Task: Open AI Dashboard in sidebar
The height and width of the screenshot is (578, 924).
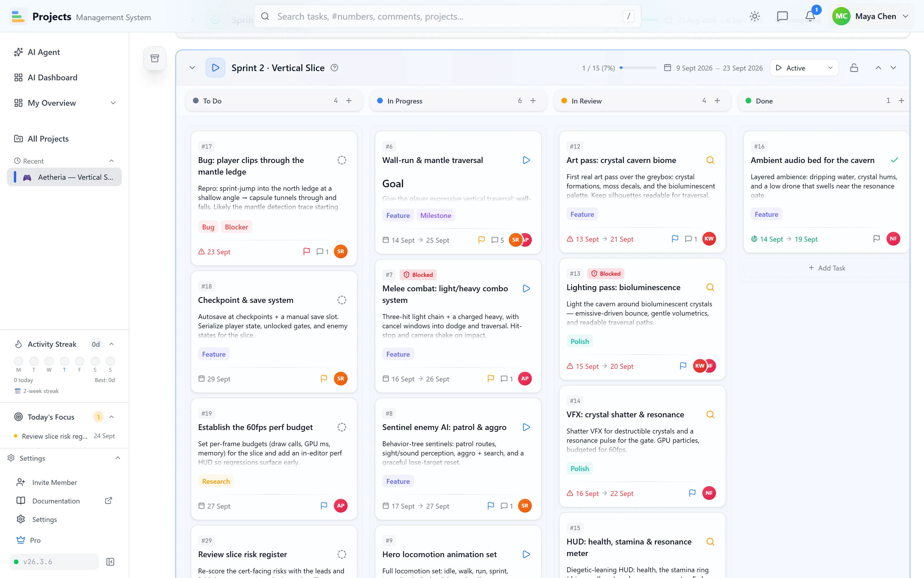Action: coord(64,78)
